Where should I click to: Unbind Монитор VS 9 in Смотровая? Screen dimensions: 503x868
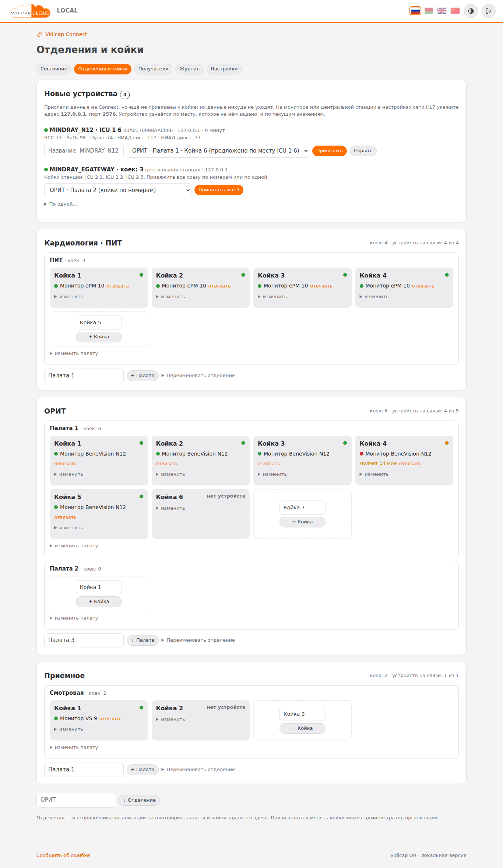click(x=110, y=719)
